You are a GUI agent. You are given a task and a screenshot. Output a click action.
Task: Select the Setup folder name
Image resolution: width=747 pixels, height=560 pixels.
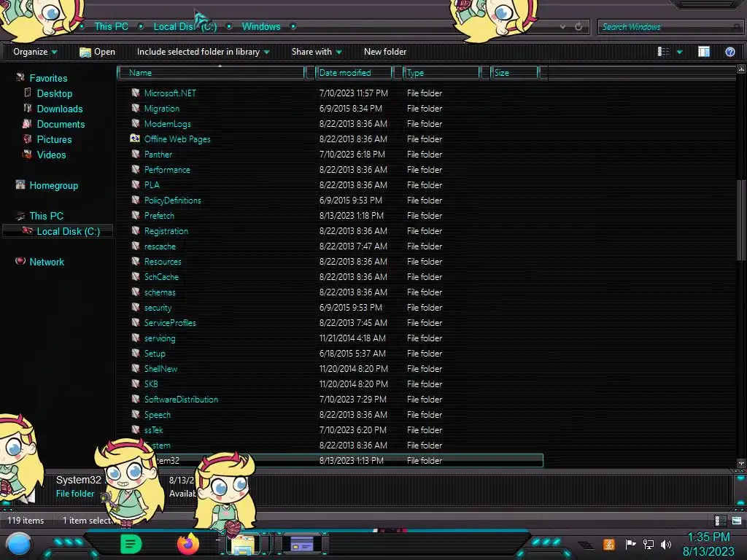coord(155,354)
